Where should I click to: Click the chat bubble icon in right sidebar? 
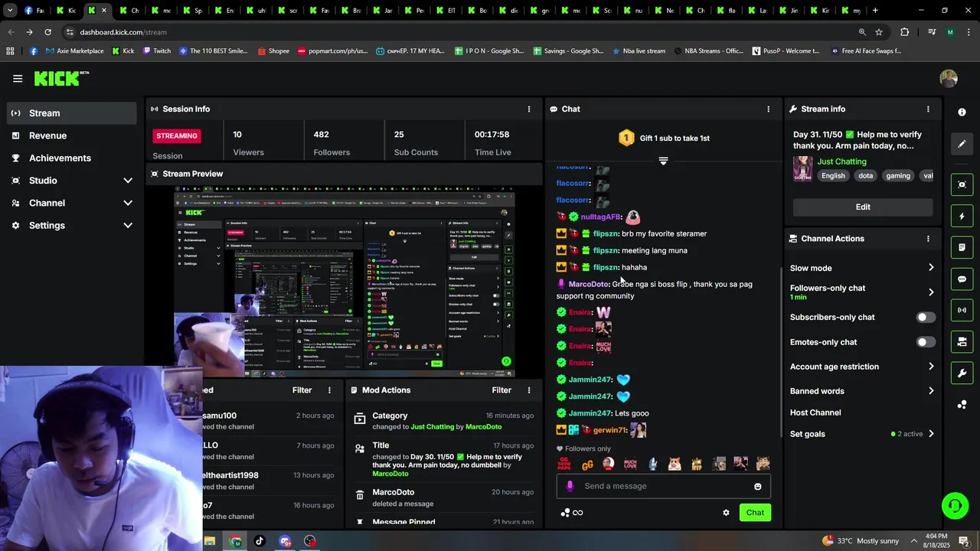(962, 279)
